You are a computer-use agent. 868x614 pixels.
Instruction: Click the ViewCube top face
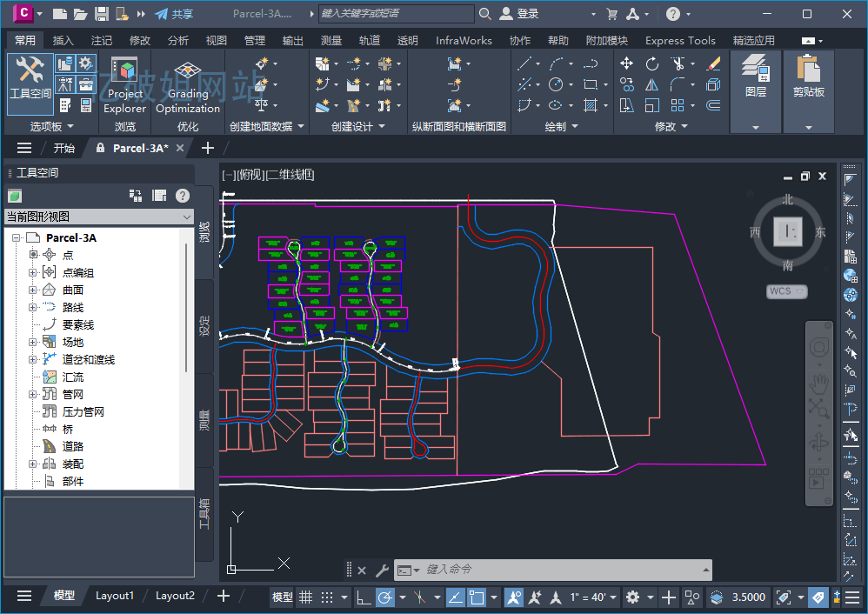pyautogui.click(x=788, y=231)
